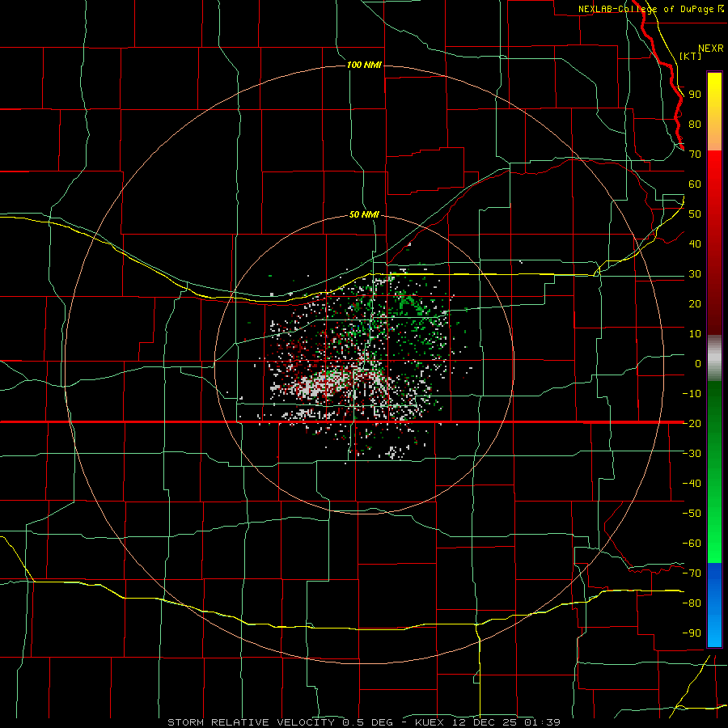Pick the gray zero-velocity segment of color bar
Viewport: 728px width, 728px height.
pos(714,358)
